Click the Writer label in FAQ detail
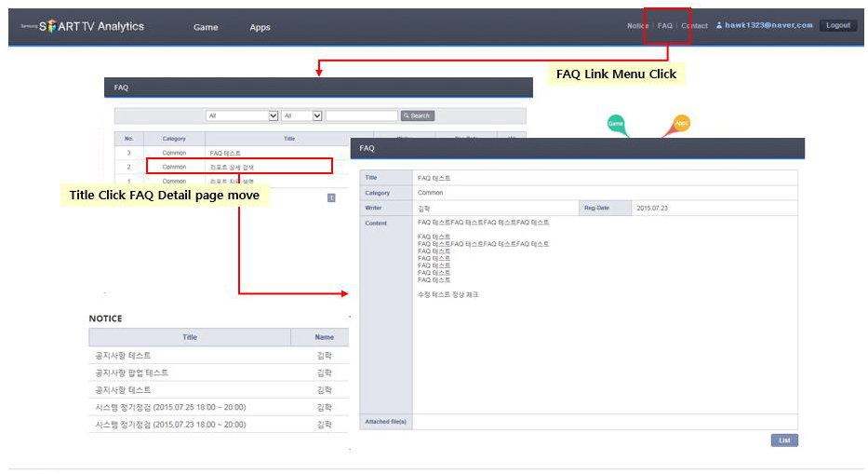The width and height of the screenshot is (868, 474). [x=373, y=208]
